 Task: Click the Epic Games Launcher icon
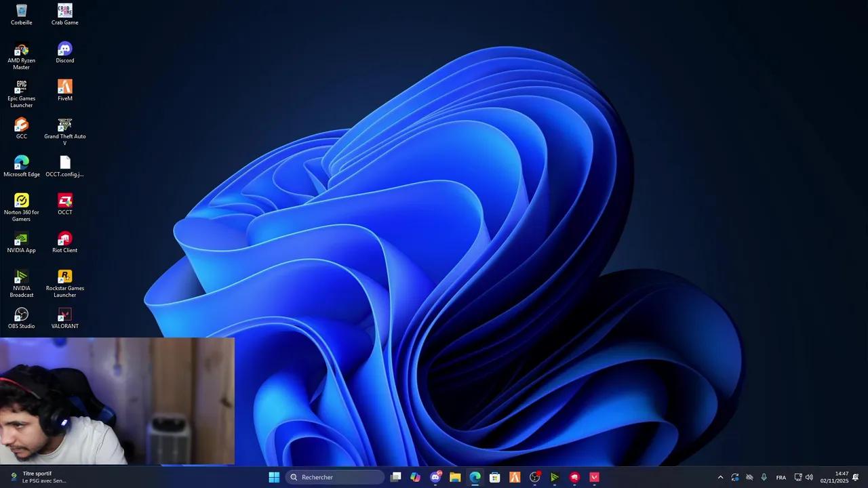[x=21, y=87]
